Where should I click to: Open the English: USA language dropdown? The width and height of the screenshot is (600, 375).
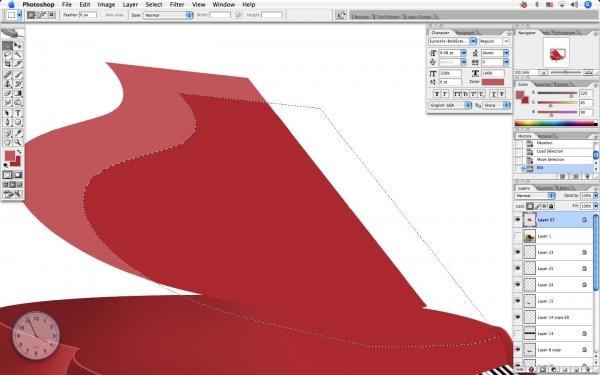[450, 105]
